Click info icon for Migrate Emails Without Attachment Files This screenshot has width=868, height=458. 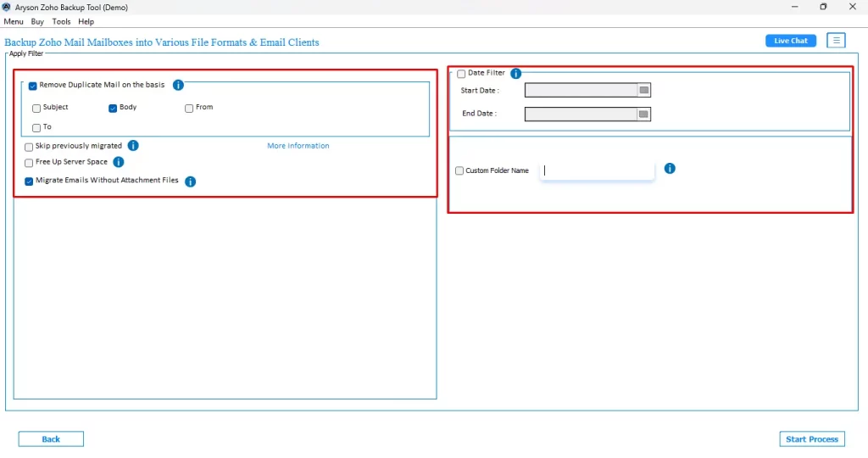[x=191, y=182]
